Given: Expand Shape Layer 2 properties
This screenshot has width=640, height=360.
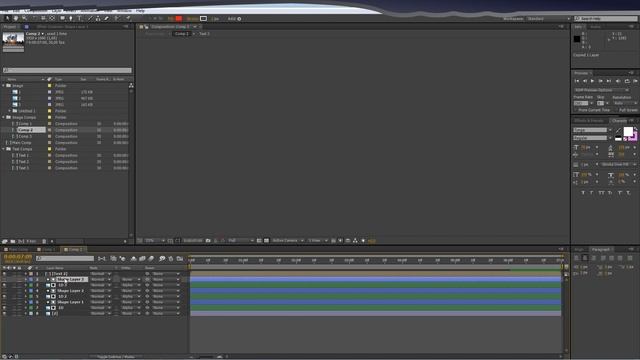Looking at the screenshot, I should click(26, 291).
